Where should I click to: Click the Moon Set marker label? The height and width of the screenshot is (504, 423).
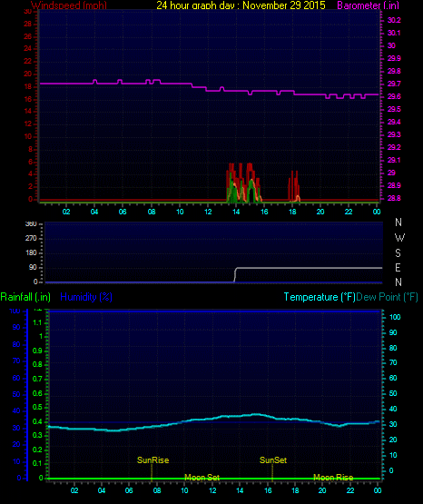[202, 477]
